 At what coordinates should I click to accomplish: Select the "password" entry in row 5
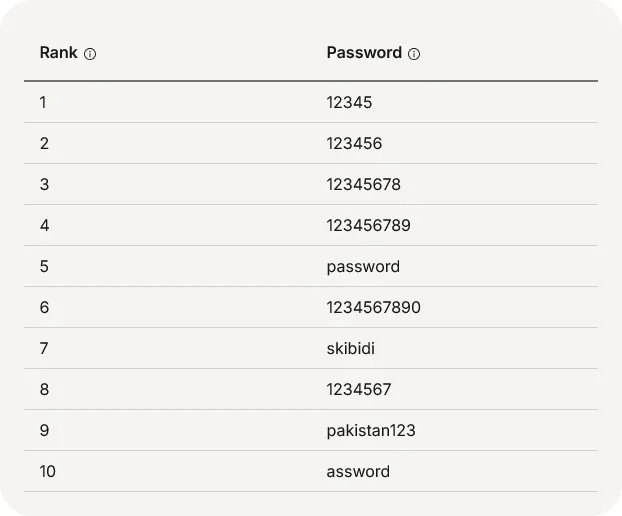tap(363, 266)
